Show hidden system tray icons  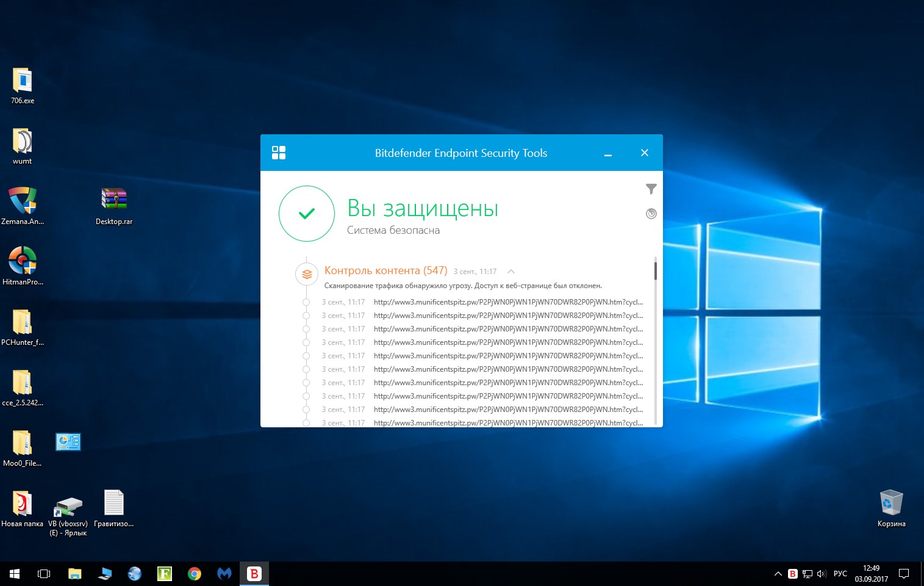(778, 574)
